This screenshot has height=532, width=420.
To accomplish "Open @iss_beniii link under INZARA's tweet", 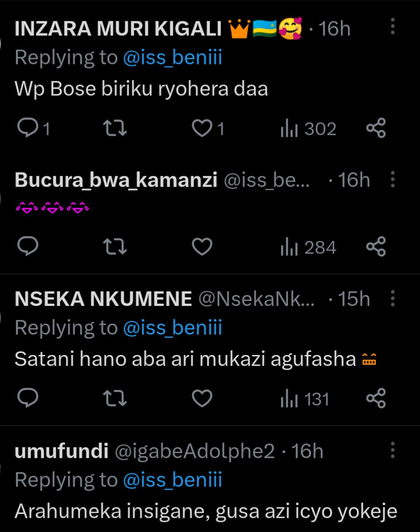I will [x=172, y=58].
